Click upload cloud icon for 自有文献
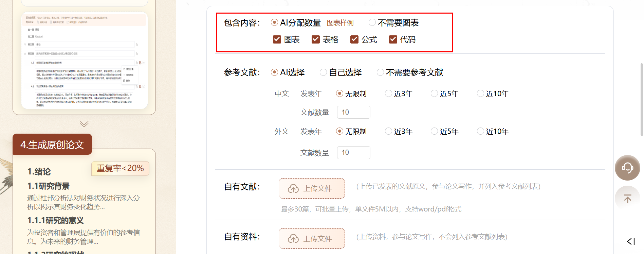 click(x=293, y=189)
